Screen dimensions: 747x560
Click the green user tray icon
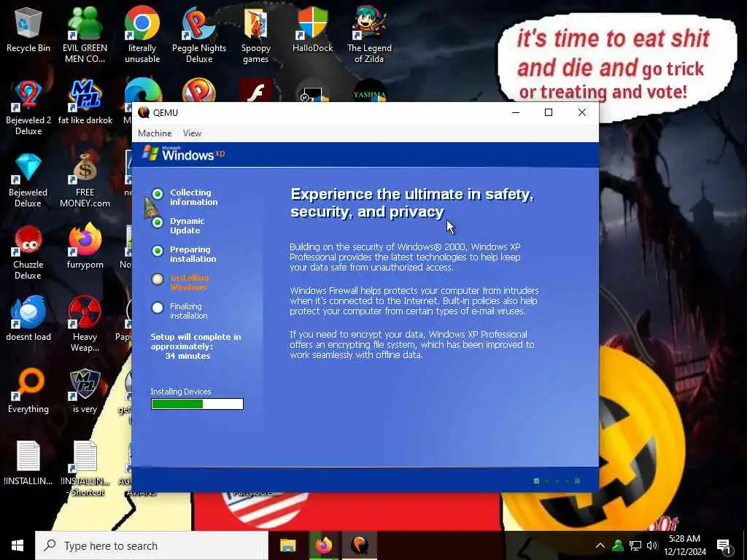click(x=618, y=545)
